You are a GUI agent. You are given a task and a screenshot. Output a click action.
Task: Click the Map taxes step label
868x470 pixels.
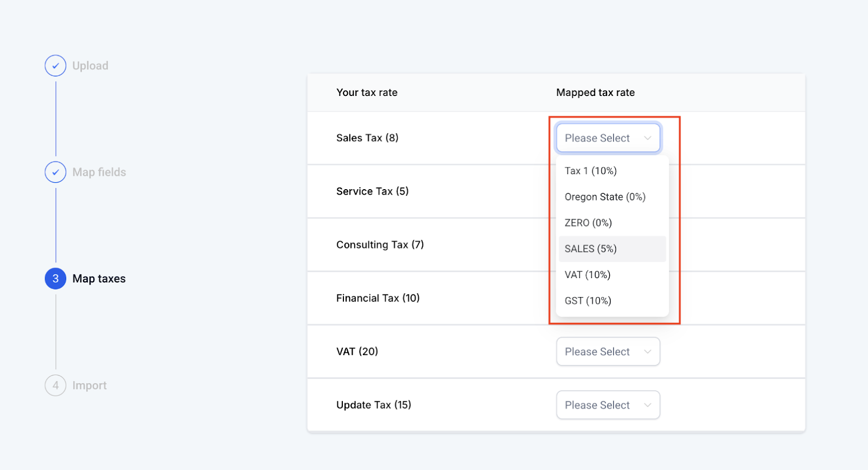coord(99,279)
